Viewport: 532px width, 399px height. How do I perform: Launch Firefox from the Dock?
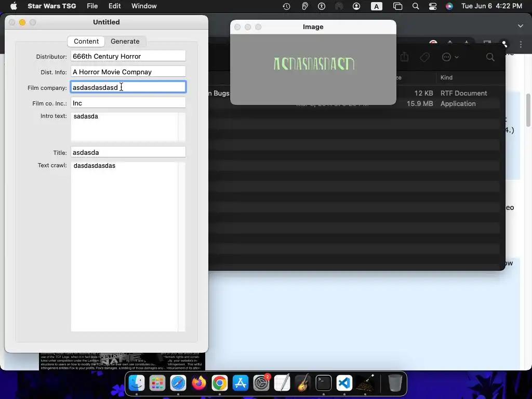click(x=199, y=383)
